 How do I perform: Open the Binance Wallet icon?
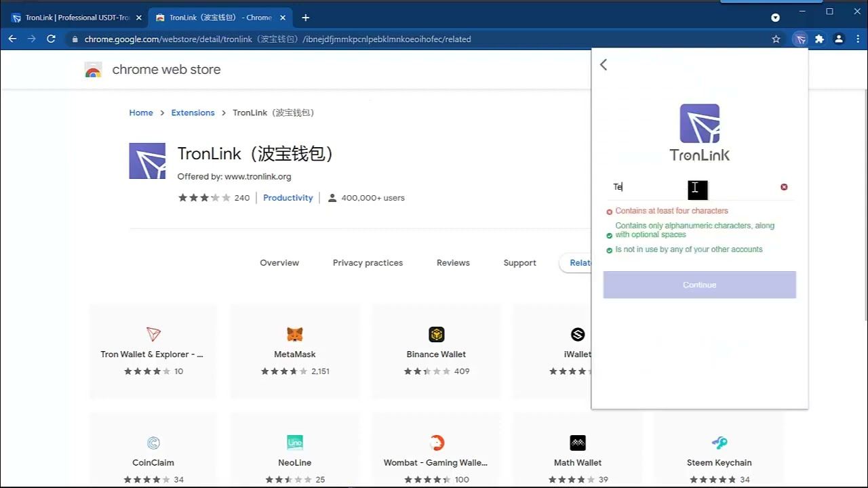pyautogui.click(x=436, y=333)
